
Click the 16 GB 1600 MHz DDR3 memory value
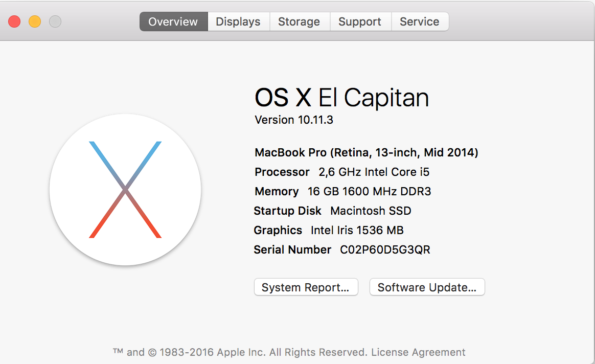coord(369,191)
